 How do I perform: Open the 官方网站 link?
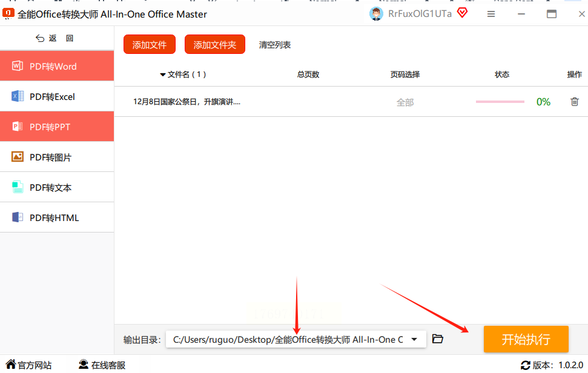coord(29,365)
